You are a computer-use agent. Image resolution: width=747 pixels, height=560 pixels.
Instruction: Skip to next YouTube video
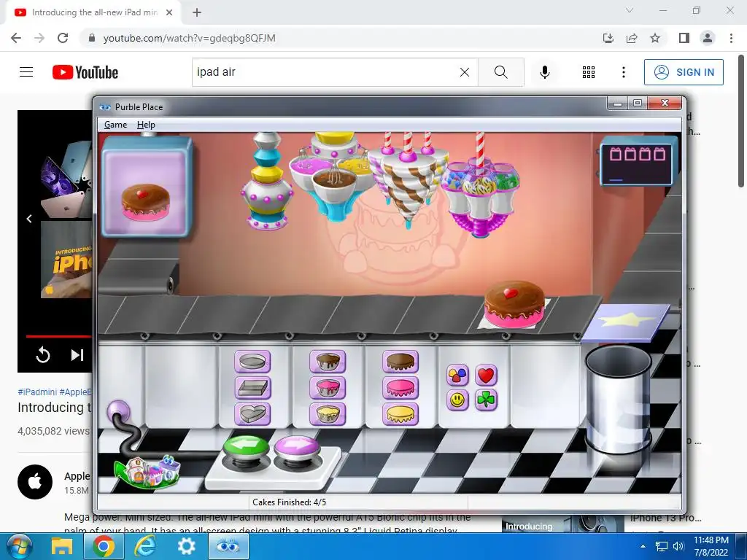coord(77,355)
